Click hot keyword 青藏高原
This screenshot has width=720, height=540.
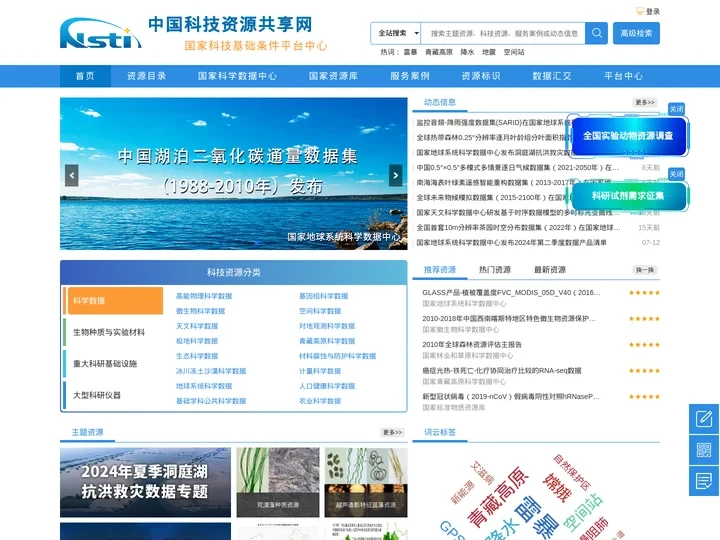439,52
